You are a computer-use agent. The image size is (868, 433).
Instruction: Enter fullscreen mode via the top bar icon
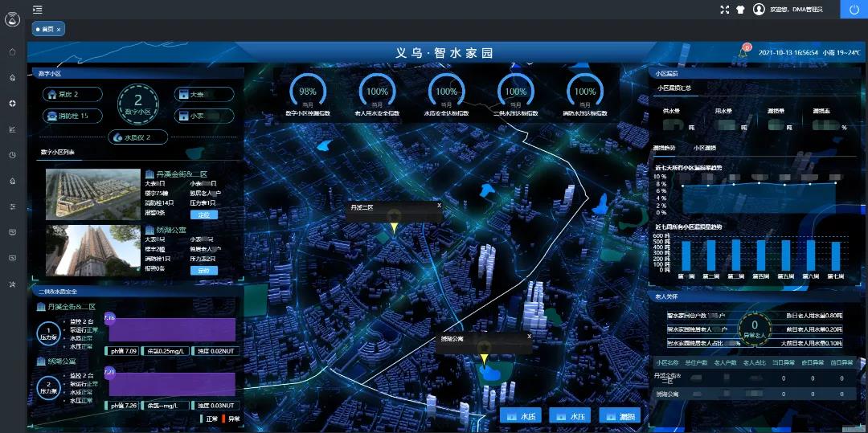coord(725,10)
